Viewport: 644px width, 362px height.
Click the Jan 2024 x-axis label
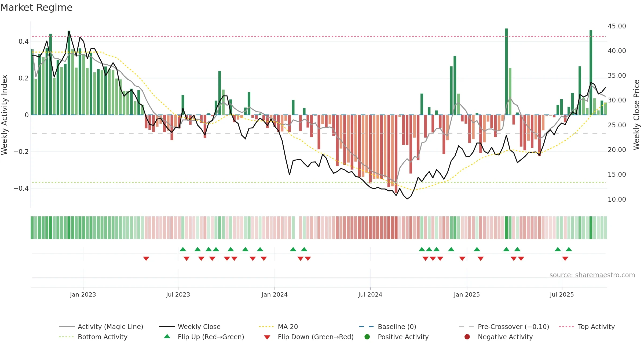(x=275, y=294)
